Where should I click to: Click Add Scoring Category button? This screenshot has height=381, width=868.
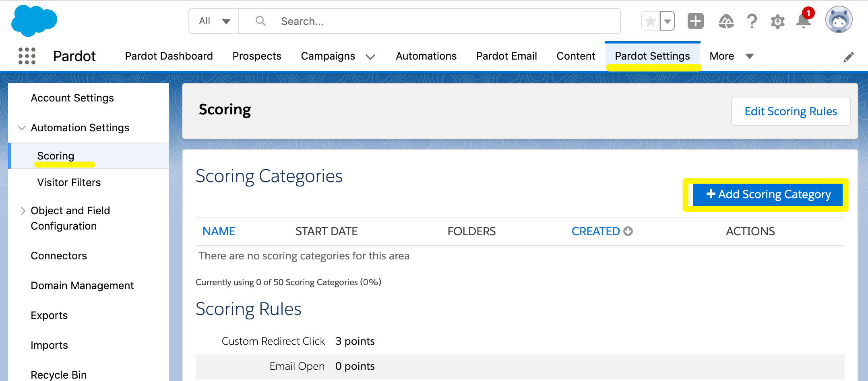768,195
